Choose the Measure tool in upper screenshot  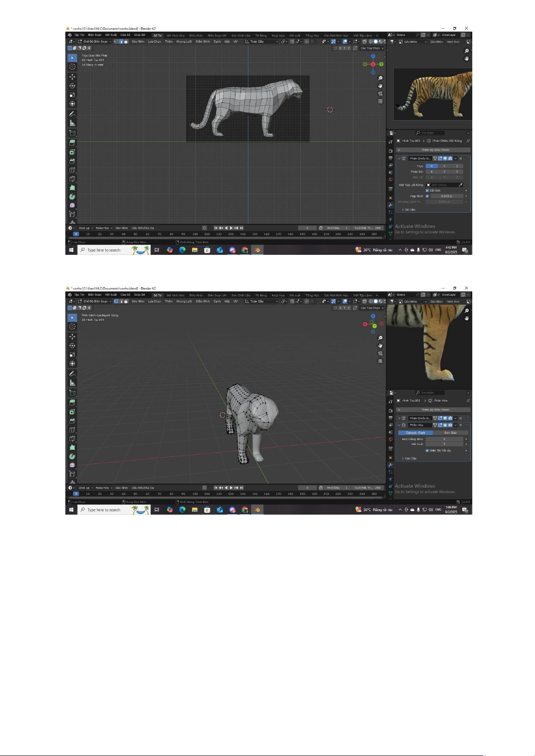pos(72,123)
